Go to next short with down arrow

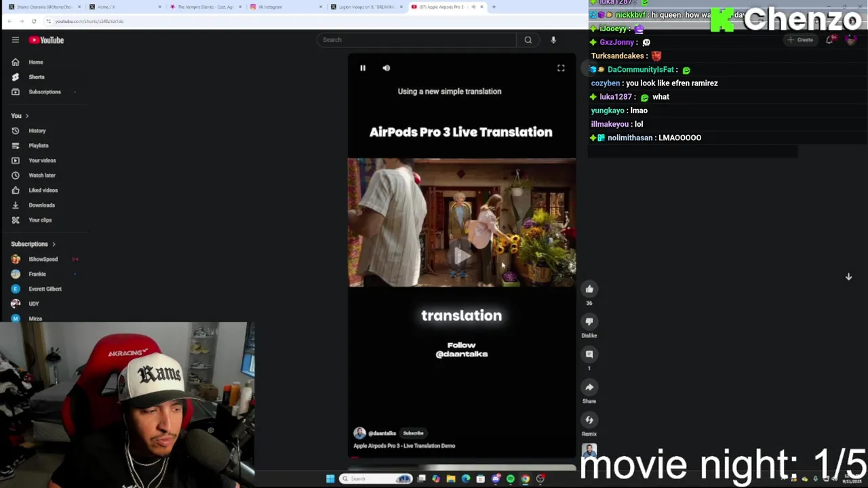(x=848, y=277)
